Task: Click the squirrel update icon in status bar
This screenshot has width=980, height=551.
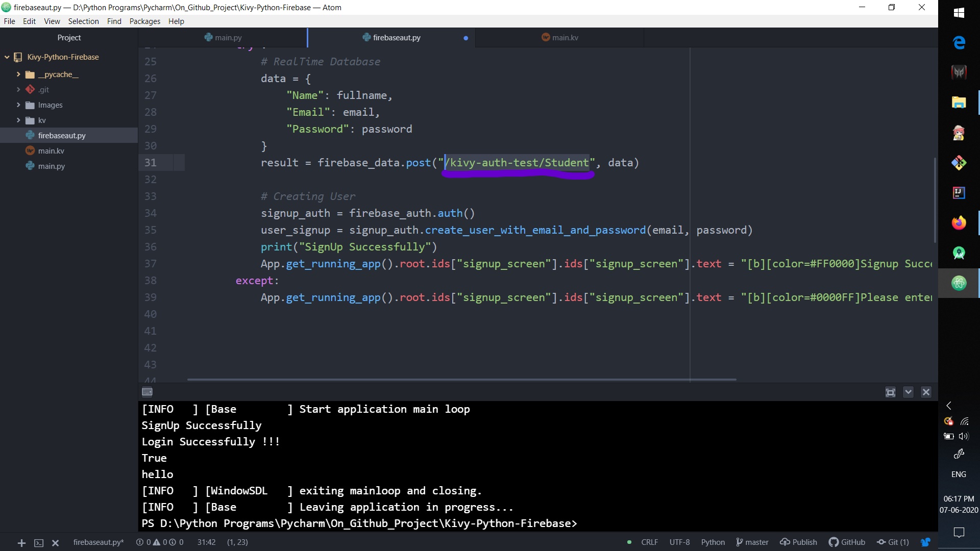Action: point(925,542)
